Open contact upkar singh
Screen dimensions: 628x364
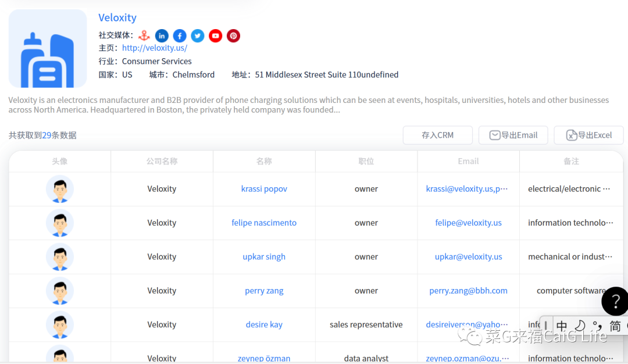tap(264, 256)
